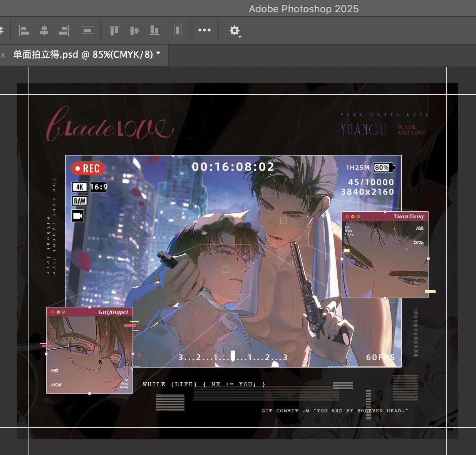
Task: Align top edges of selected layers
Action: click(114, 30)
